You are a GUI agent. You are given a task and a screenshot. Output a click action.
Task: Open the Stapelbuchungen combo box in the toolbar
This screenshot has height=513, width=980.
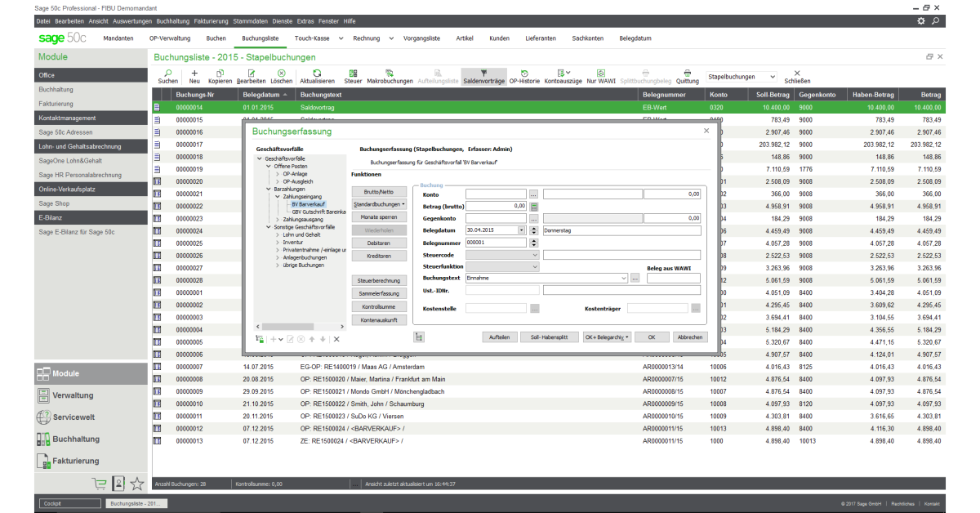click(x=742, y=77)
